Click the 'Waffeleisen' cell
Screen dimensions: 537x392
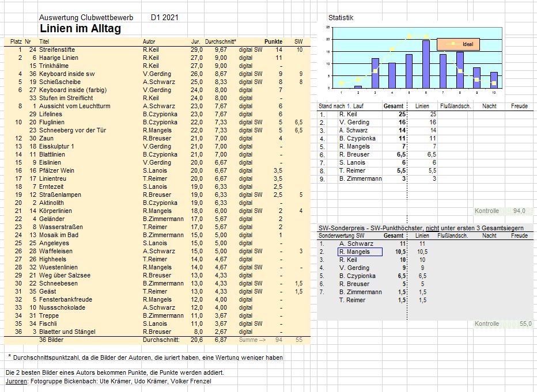[x=56, y=251]
